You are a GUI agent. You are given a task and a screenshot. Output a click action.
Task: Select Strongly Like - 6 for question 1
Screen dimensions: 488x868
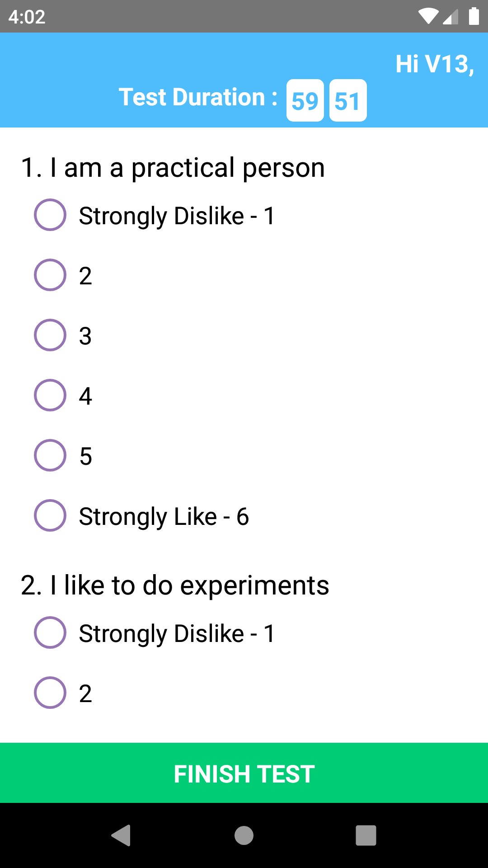coord(50,516)
